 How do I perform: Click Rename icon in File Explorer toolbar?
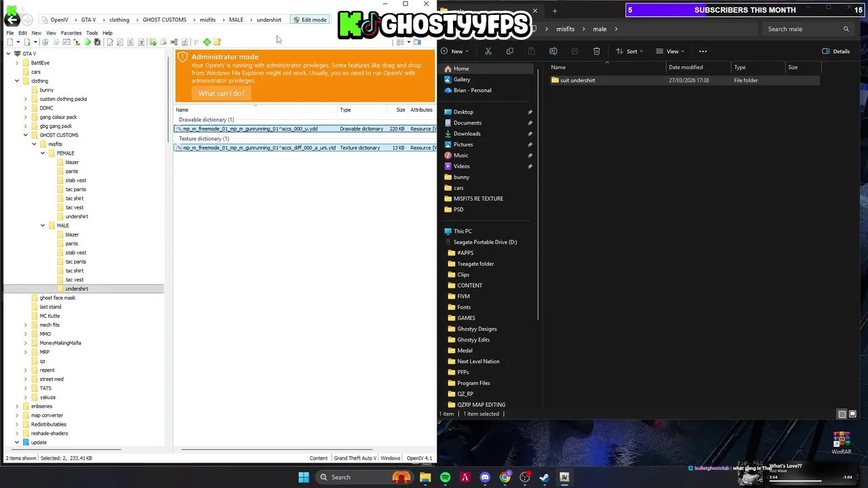pyautogui.click(x=553, y=51)
